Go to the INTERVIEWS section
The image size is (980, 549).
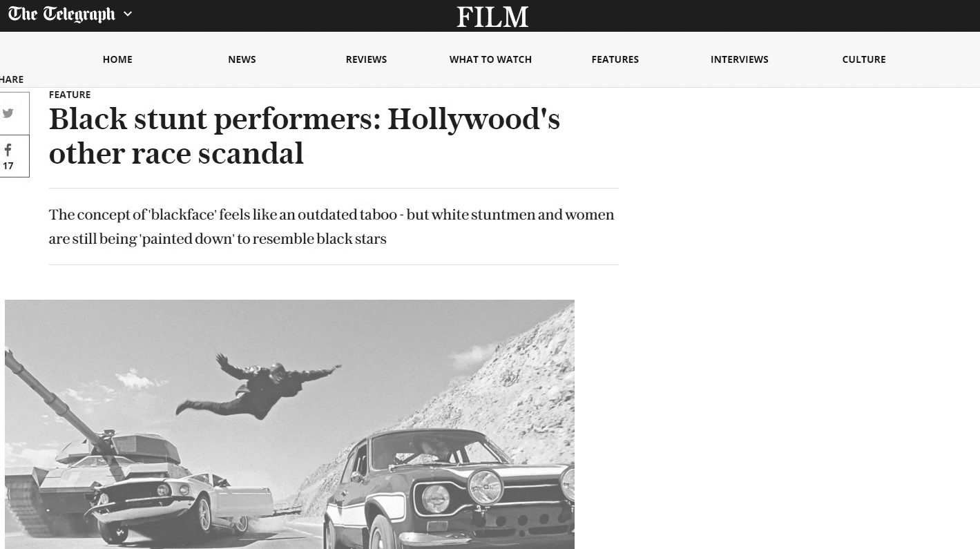click(x=740, y=59)
